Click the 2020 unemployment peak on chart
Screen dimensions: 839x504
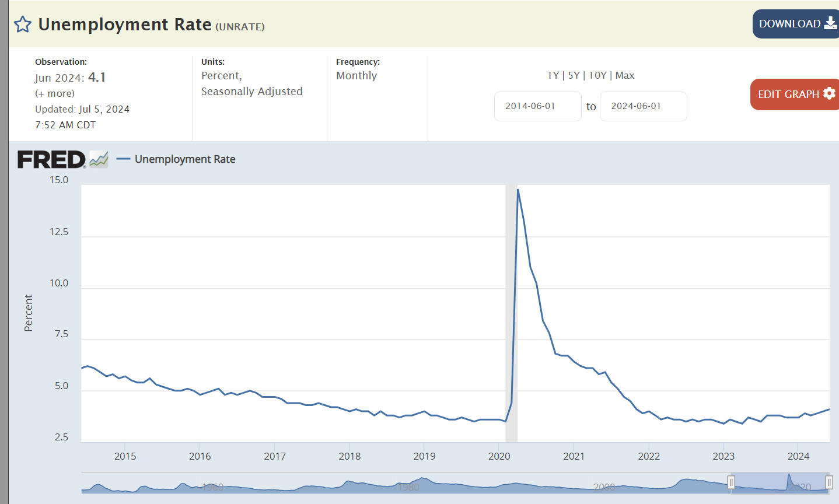tap(518, 190)
